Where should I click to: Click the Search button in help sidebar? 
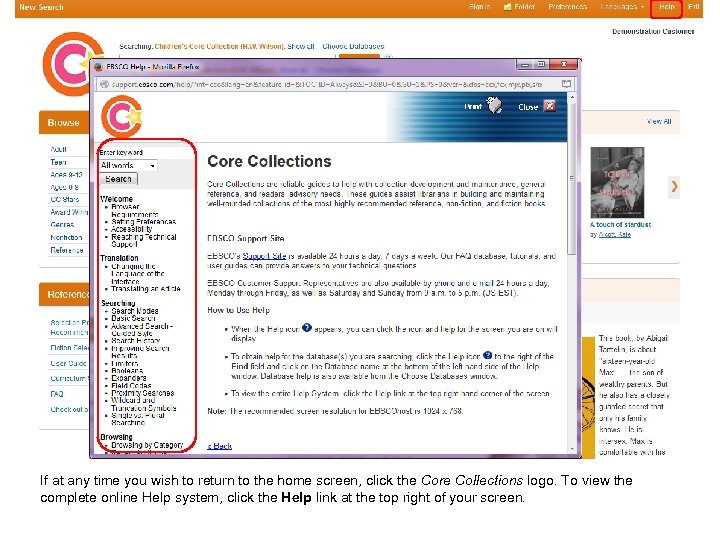coord(118,179)
